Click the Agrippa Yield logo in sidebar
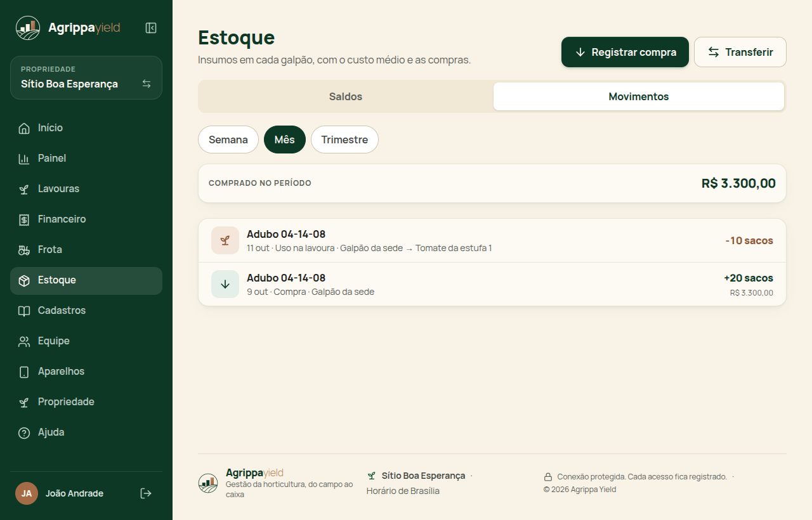Image resolution: width=812 pixels, height=520 pixels. coord(68,28)
